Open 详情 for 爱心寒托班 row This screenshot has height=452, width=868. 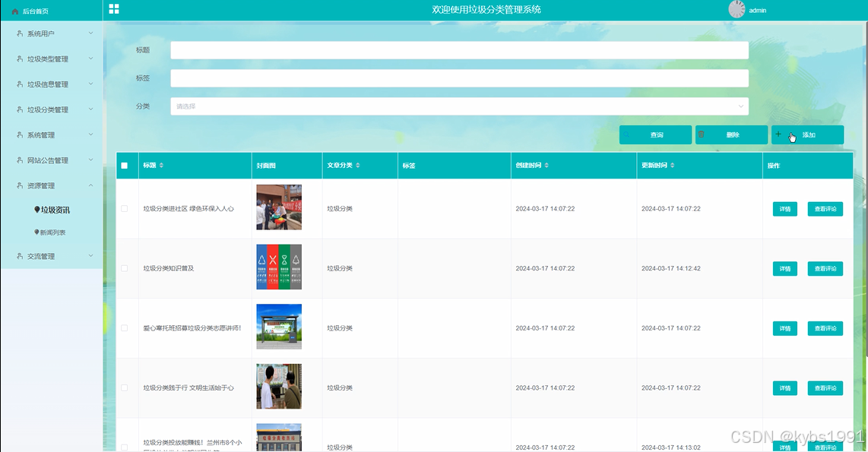coord(785,328)
